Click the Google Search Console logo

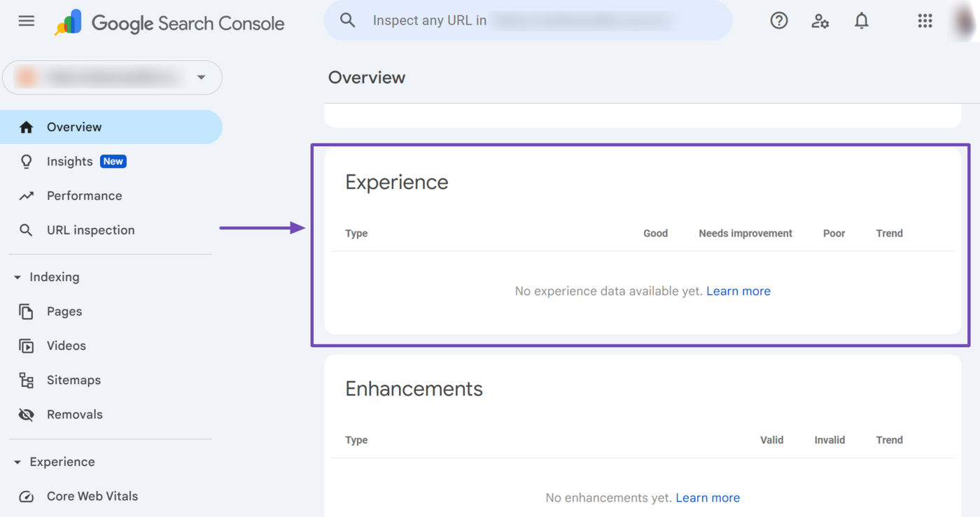170,23
